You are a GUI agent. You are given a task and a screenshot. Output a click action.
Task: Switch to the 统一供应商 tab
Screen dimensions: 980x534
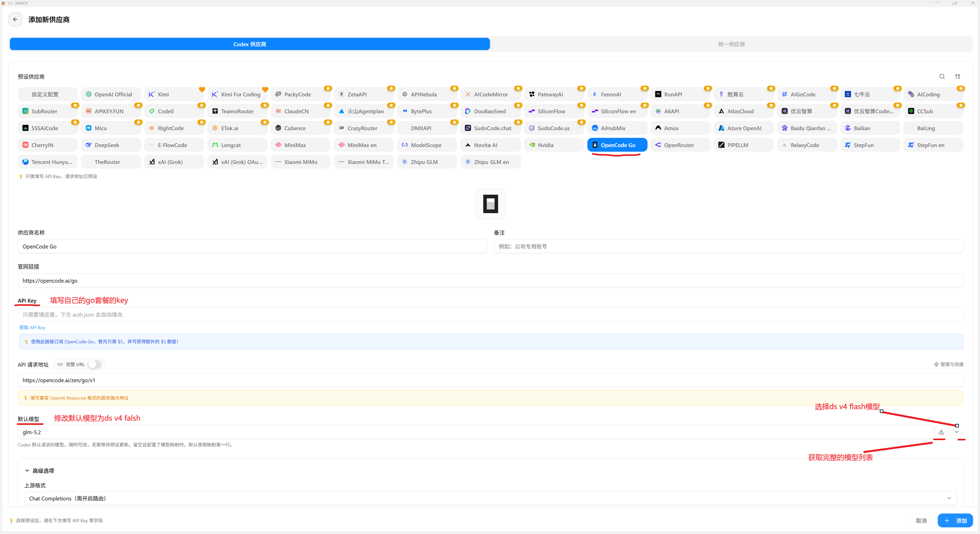point(731,44)
